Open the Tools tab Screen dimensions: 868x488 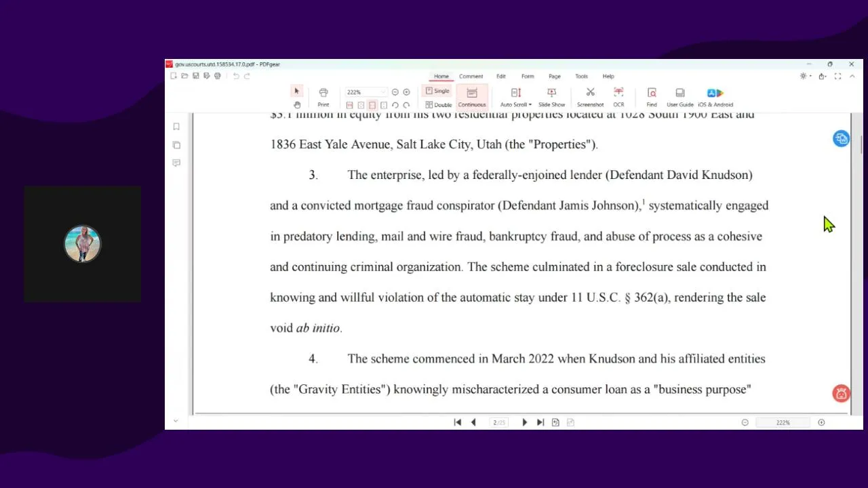[582, 77]
